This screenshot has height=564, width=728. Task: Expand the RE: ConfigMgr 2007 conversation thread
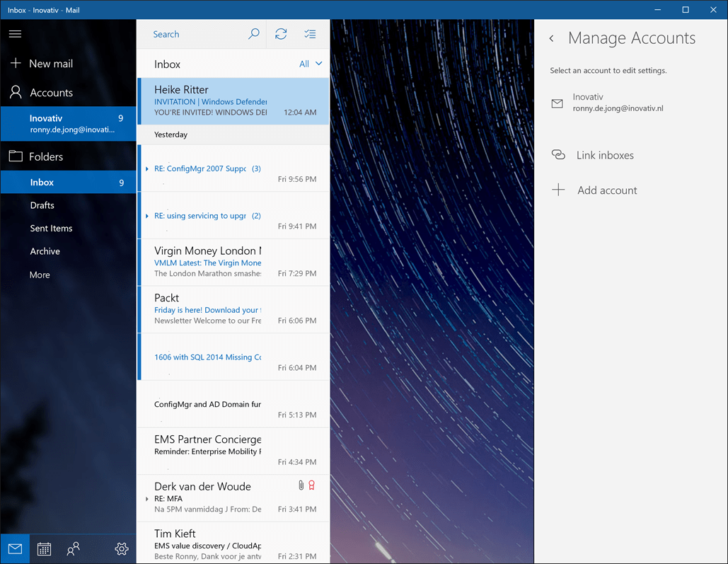click(146, 168)
